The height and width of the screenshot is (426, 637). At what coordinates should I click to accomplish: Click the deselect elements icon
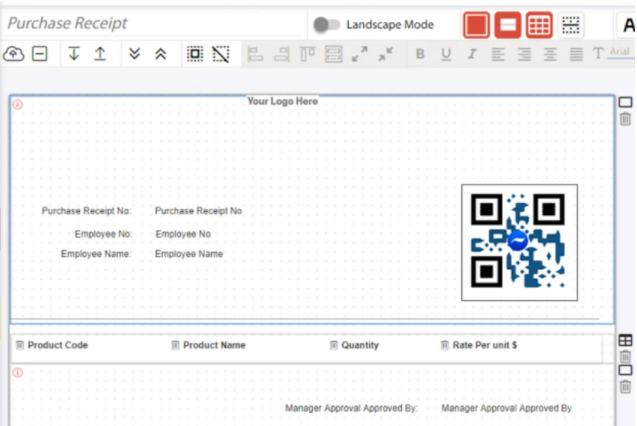click(x=221, y=54)
